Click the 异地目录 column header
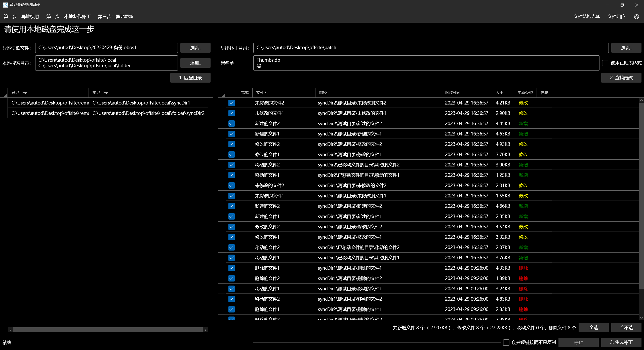This screenshot has height=350, width=644. point(48,92)
